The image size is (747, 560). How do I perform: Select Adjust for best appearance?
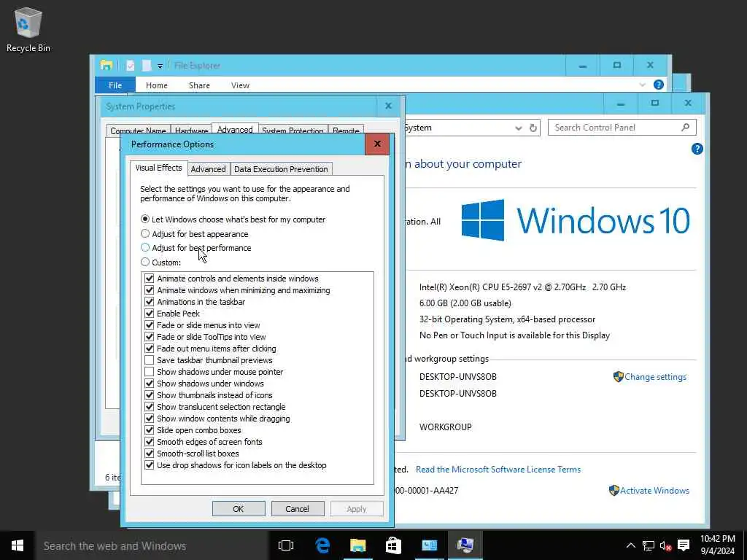coord(194,234)
